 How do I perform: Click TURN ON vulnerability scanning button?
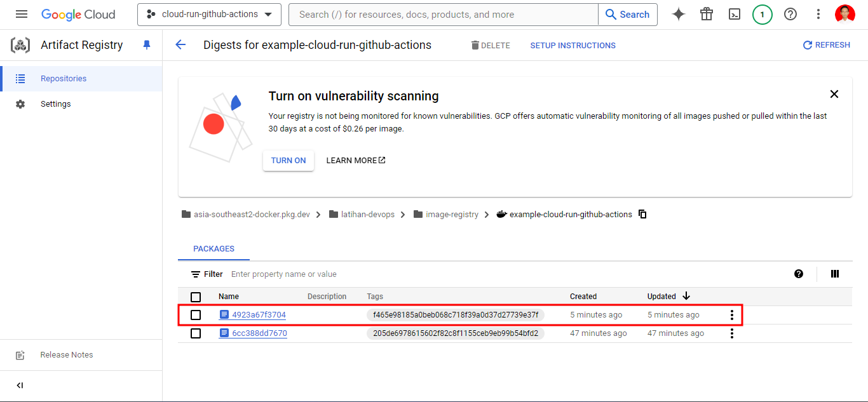coord(288,161)
